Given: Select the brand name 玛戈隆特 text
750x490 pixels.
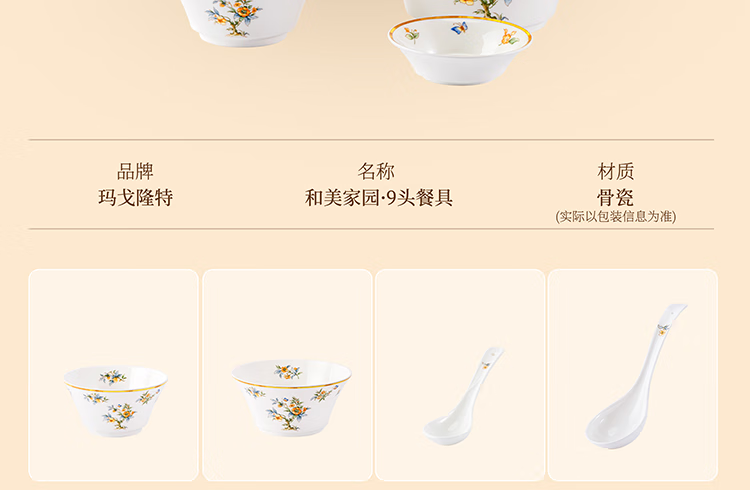Looking at the screenshot, I should pyautogui.click(x=135, y=198).
